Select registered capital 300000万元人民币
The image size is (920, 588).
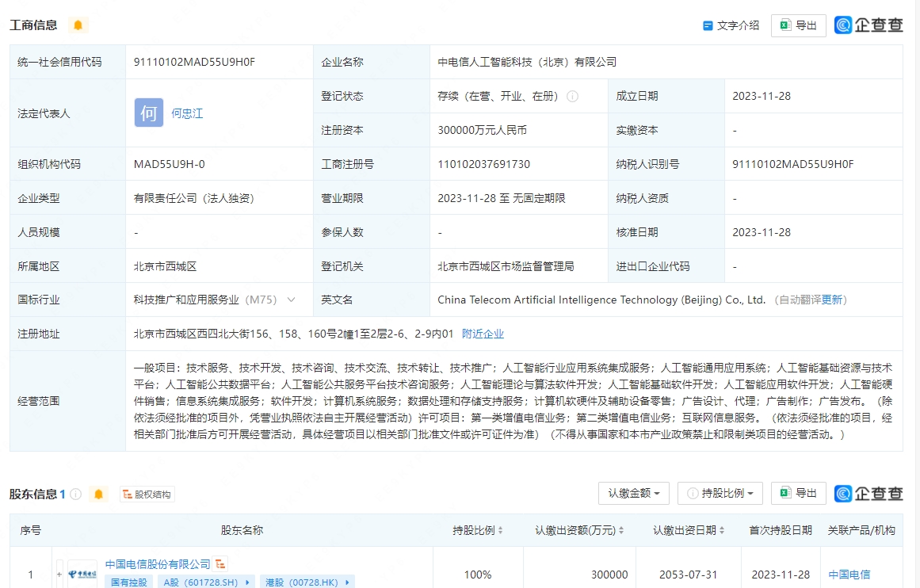point(483,130)
